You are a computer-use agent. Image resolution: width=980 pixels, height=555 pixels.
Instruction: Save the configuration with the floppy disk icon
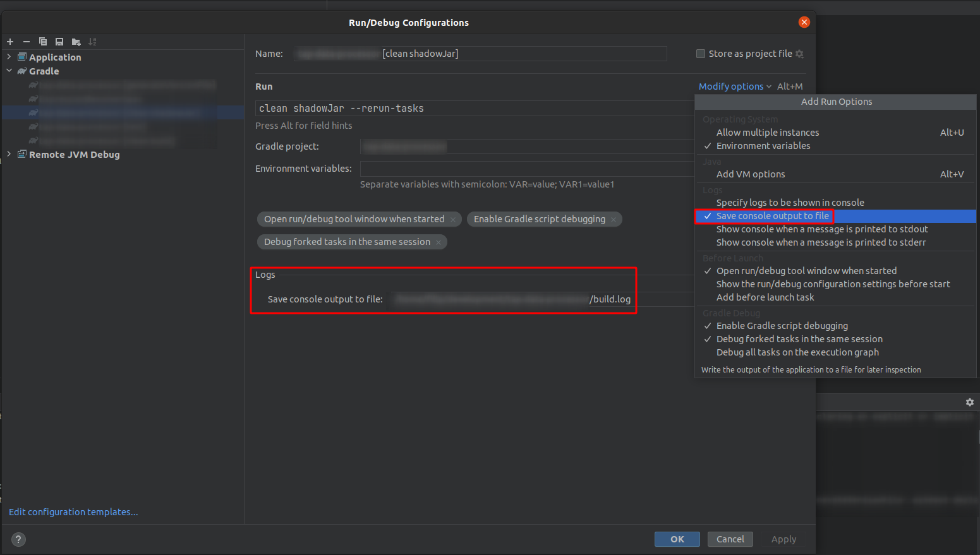pyautogui.click(x=59, y=42)
